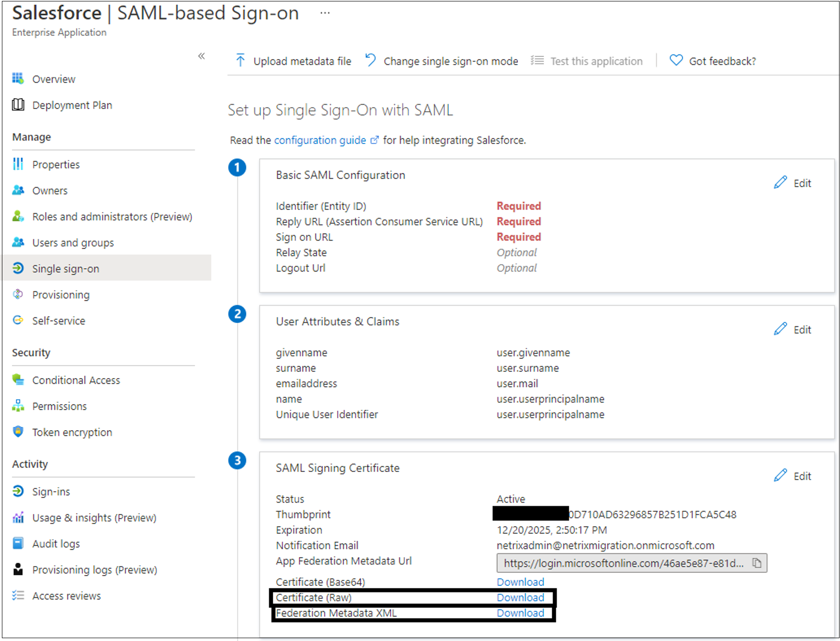This screenshot has width=840, height=641.
Task: Click the Provisioning cycle icon
Action: tap(18, 294)
